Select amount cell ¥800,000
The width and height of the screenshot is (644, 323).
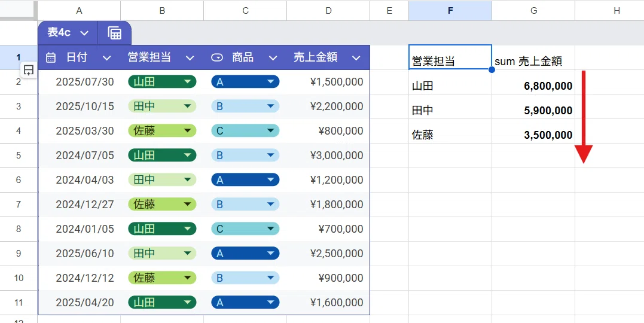coord(328,130)
